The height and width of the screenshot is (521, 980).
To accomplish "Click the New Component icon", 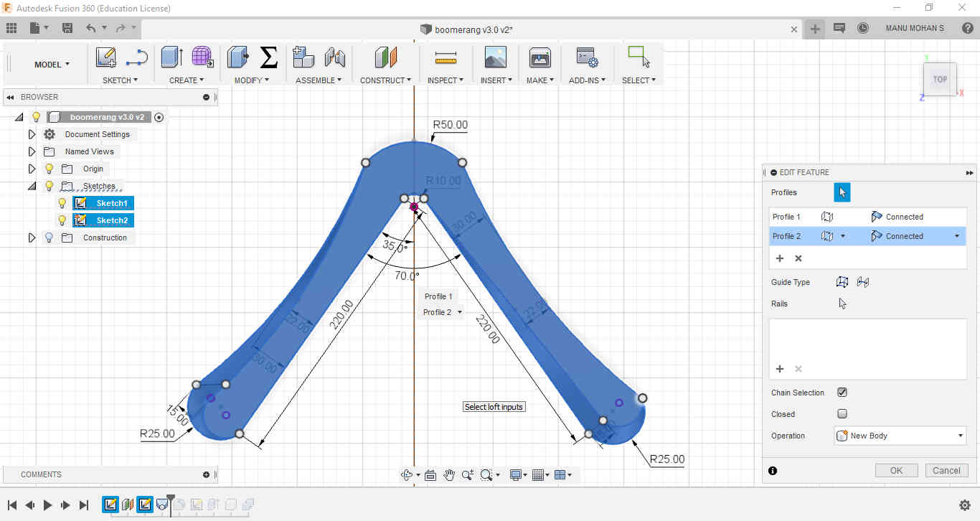I will click(304, 57).
